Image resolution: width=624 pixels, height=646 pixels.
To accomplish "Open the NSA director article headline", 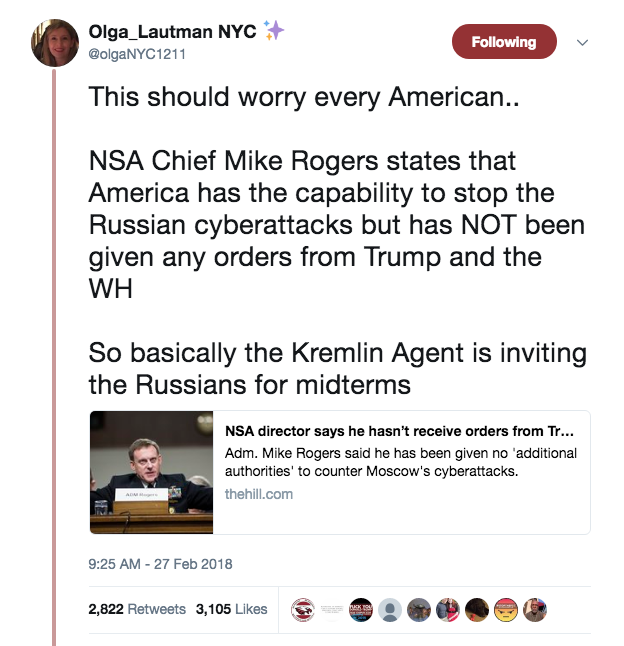I will click(399, 433).
